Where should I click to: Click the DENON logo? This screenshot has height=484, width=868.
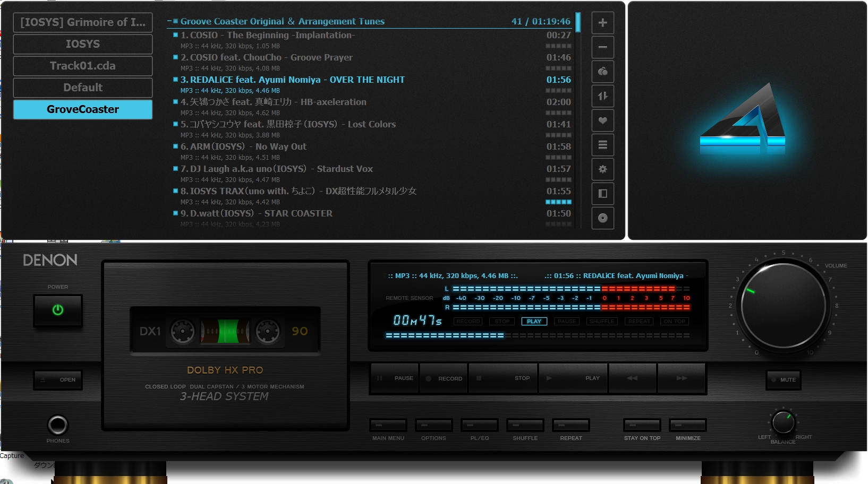tap(50, 260)
